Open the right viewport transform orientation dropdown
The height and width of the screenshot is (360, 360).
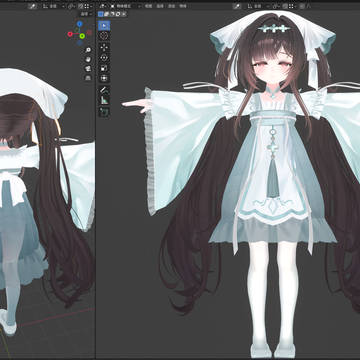click(x=259, y=6)
